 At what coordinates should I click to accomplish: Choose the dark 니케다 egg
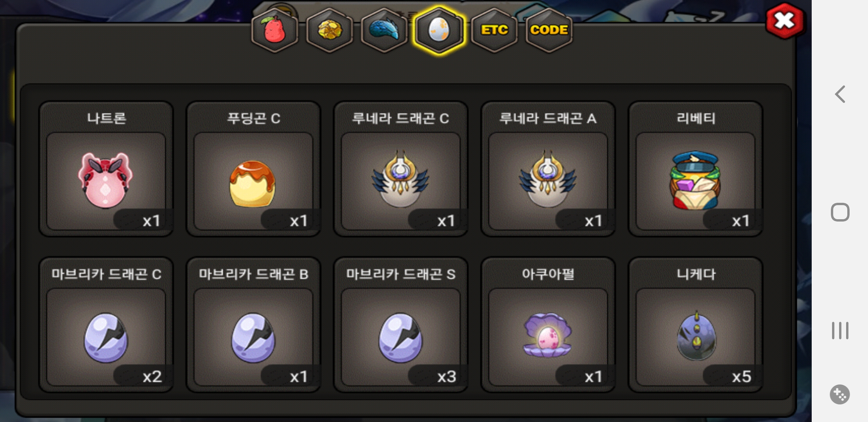click(696, 325)
